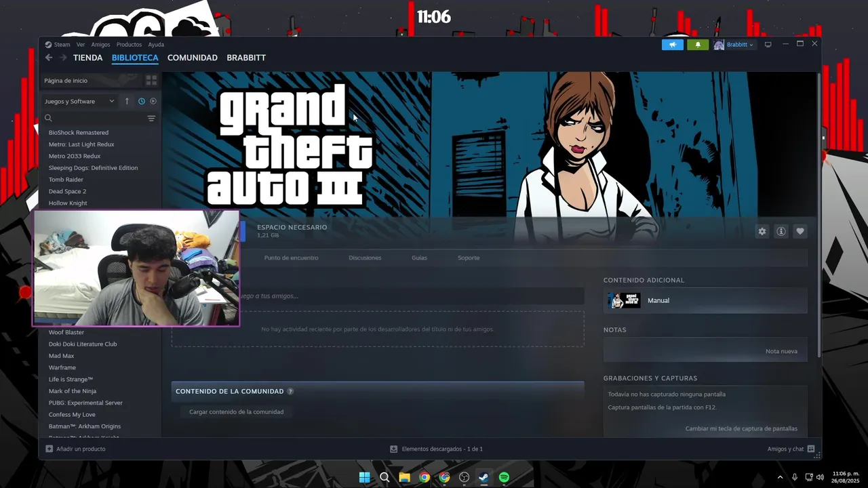868x488 pixels.
Task: Open the Ayuda menu
Action: click(x=156, y=45)
